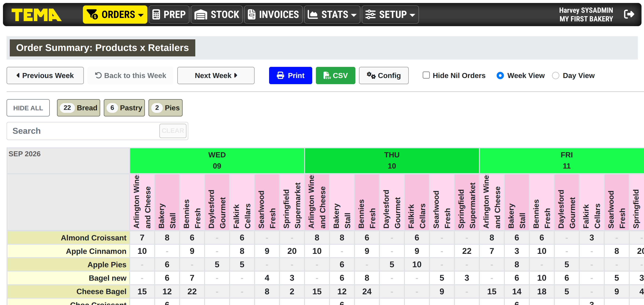This screenshot has height=305, width=644.
Task: Toggle the Pies category filter
Action: [166, 108]
